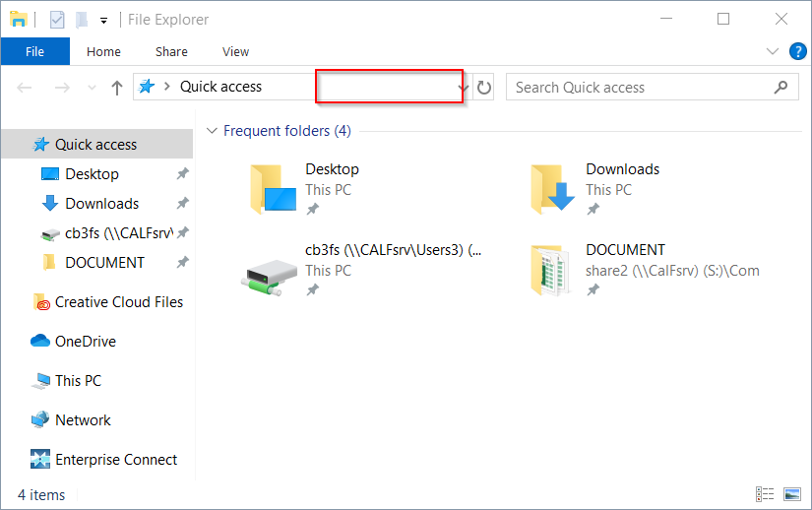This screenshot has height=510, width=812.
Task: Switch to the View tab
Action: tap(235, 51)
